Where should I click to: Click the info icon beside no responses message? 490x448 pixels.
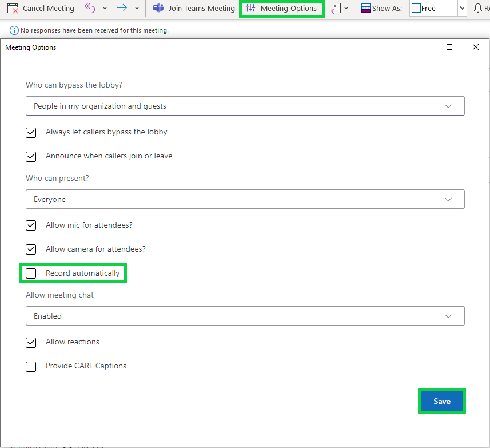(14, 30)
